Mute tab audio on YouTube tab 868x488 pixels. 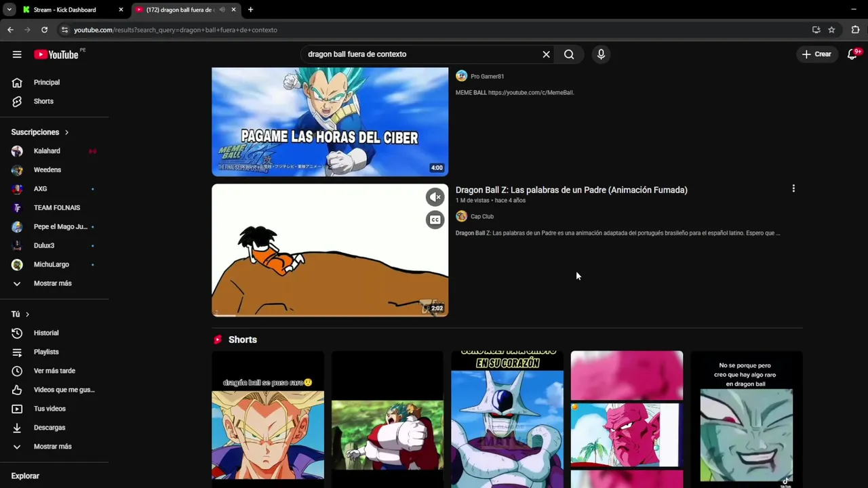222,9
